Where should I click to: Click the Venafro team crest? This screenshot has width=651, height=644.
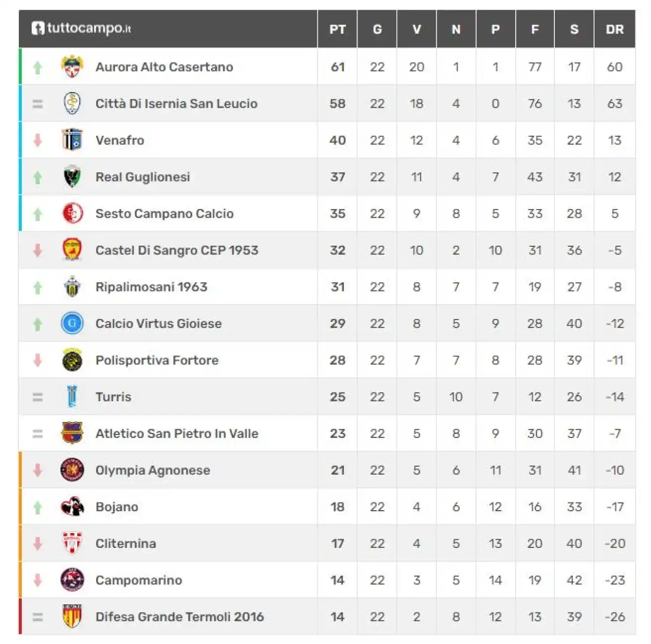[72, 140]
